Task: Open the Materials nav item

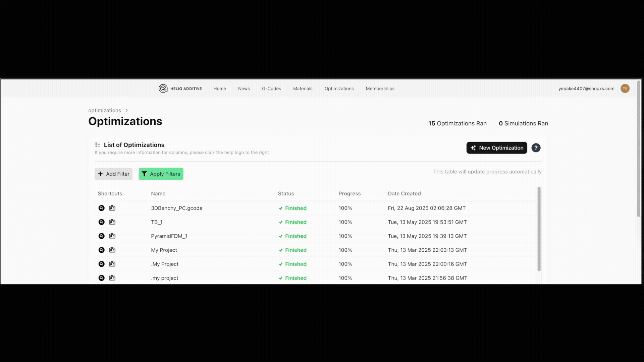Action: point(303,88)
